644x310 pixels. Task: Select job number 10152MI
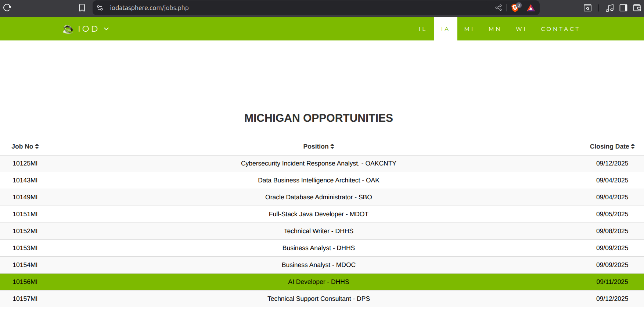coord(25,231)
